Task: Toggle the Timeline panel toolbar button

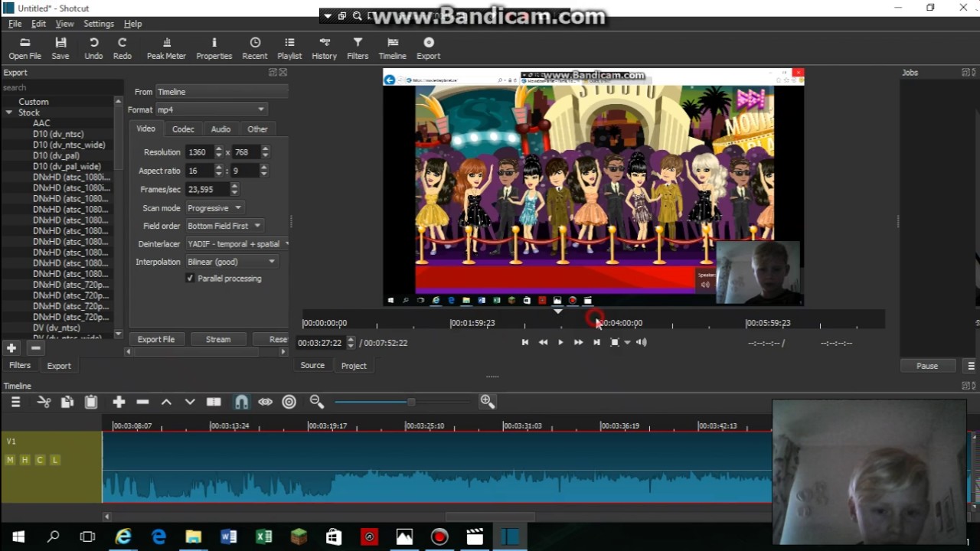Action: tap(392, 49)
